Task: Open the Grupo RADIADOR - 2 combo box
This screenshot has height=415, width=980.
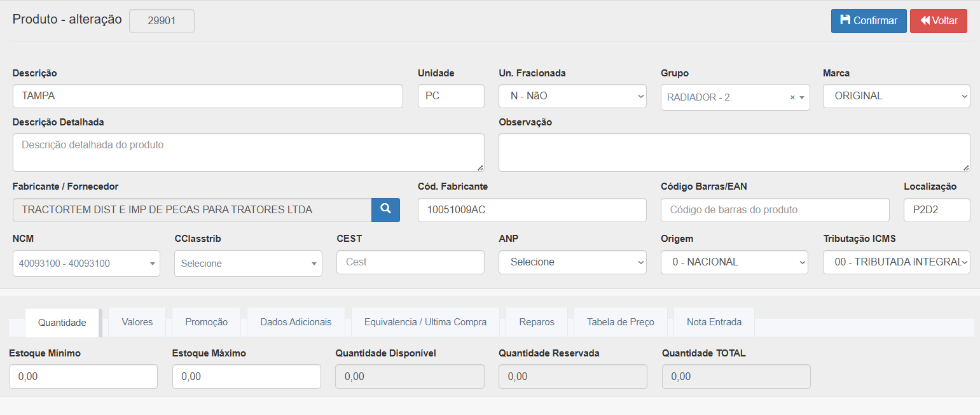Action: point(735,97)
